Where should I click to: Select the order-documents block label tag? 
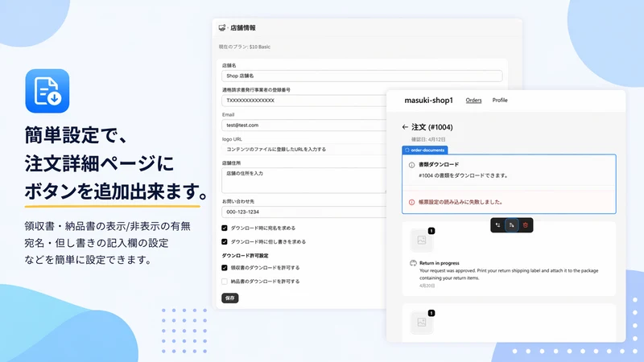pyautogui.click(x=425, y=150)
